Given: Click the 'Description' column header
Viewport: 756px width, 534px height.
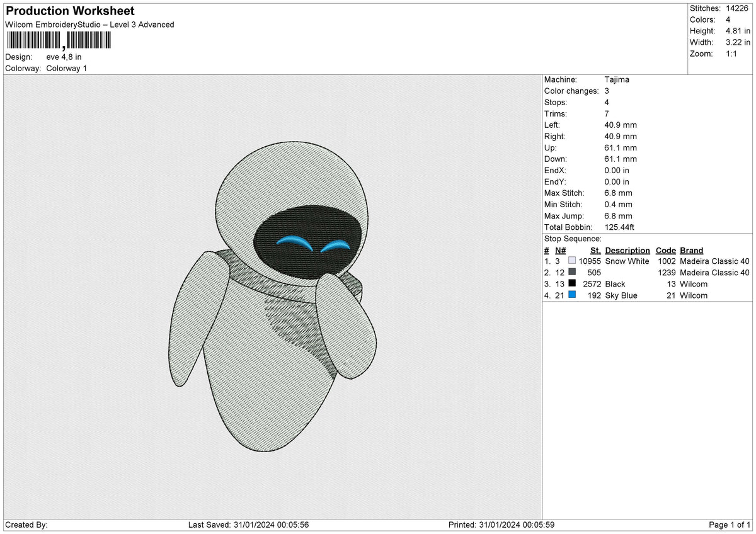Looking at the screenshot, I should point(627,250).
